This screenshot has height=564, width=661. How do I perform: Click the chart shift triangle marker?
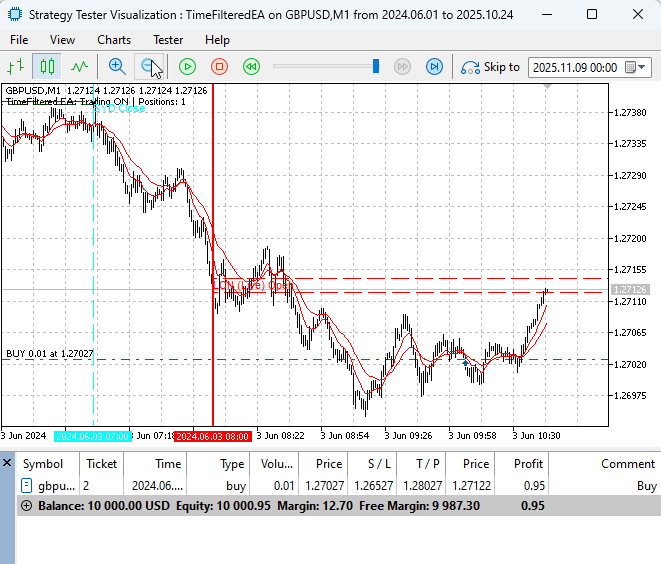(547, 86)
